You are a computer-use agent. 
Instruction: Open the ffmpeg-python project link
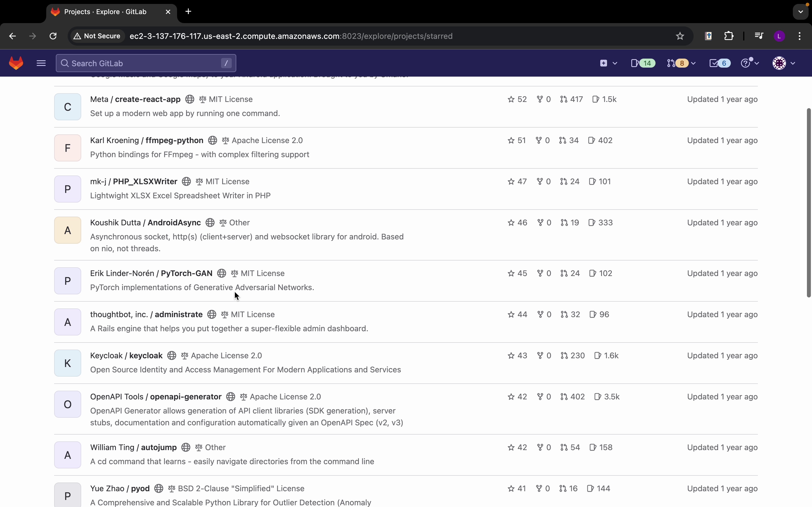pos(174,140)
